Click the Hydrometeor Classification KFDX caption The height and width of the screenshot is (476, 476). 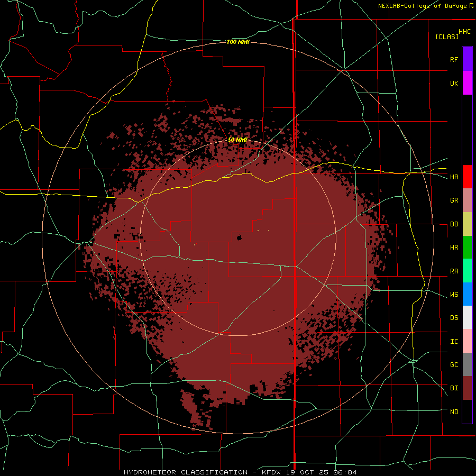tap(240, 472)
